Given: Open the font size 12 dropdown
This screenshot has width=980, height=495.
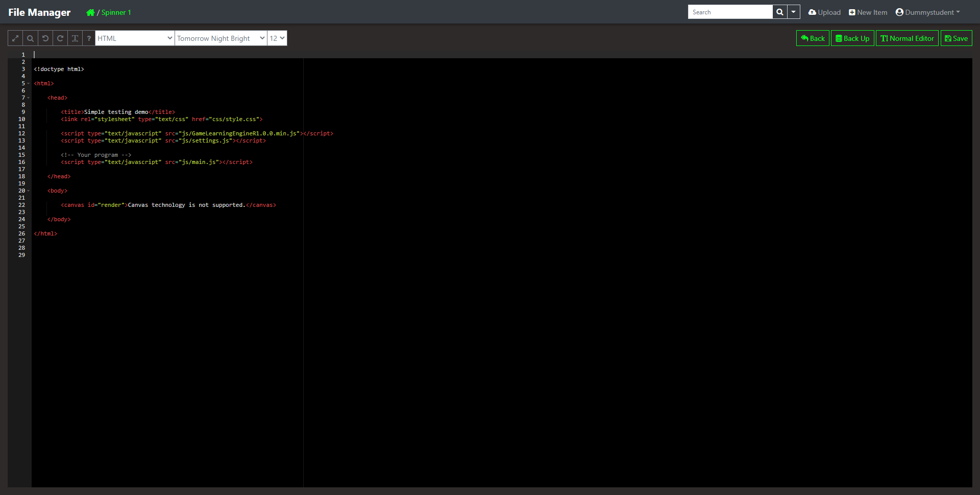Looking at the screenshot, I should 277,38.
